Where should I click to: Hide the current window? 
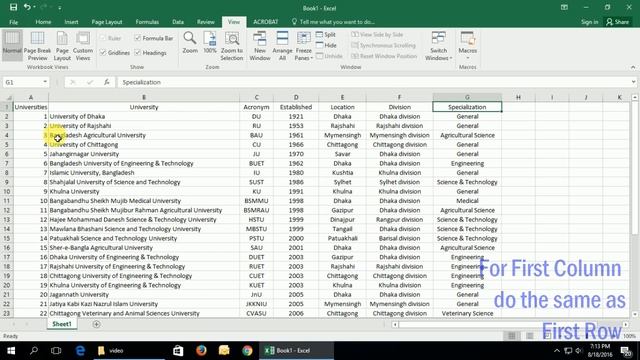pyautogui.click(x=326, y=45)
